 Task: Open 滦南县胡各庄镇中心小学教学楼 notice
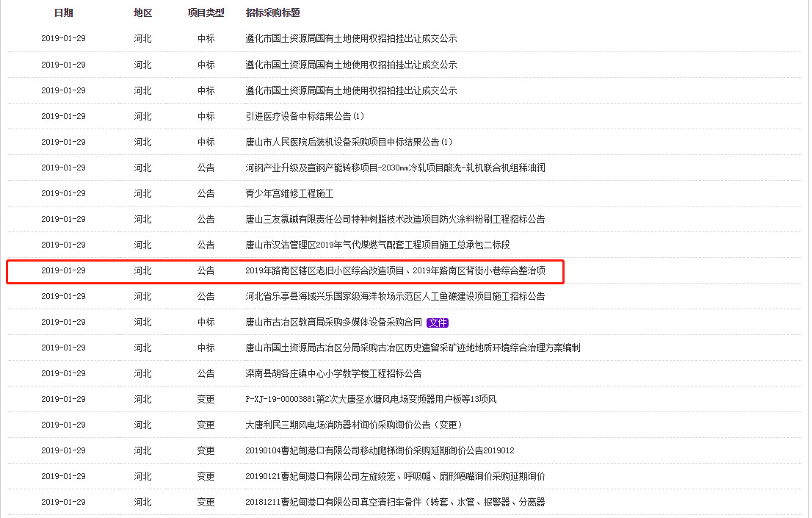[333, 373]
